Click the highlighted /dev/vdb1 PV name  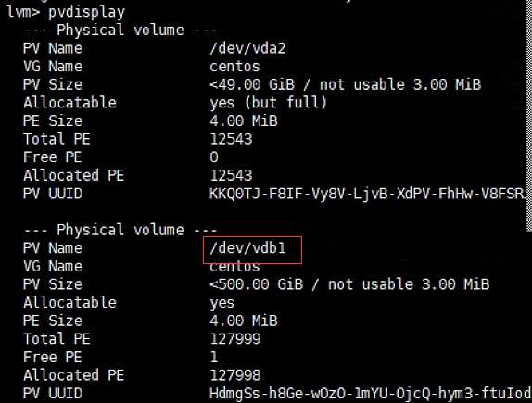point(247,248)
